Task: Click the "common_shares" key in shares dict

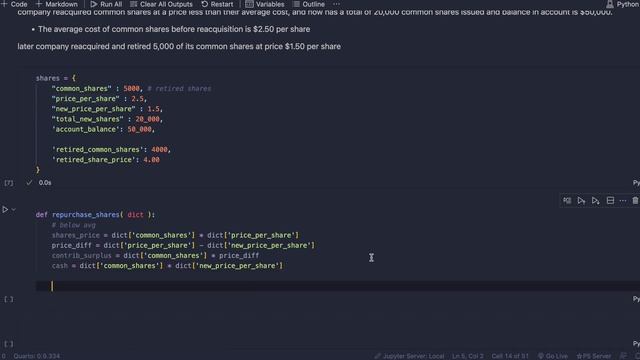Action: (81, 89)
